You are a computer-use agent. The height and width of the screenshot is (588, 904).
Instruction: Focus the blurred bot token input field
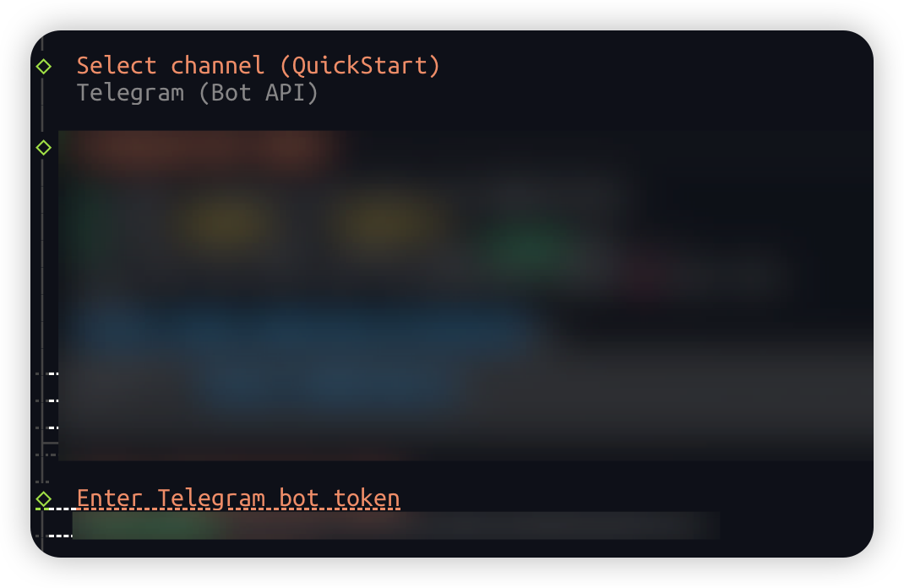pyautogui.click(x=396, y=525)
